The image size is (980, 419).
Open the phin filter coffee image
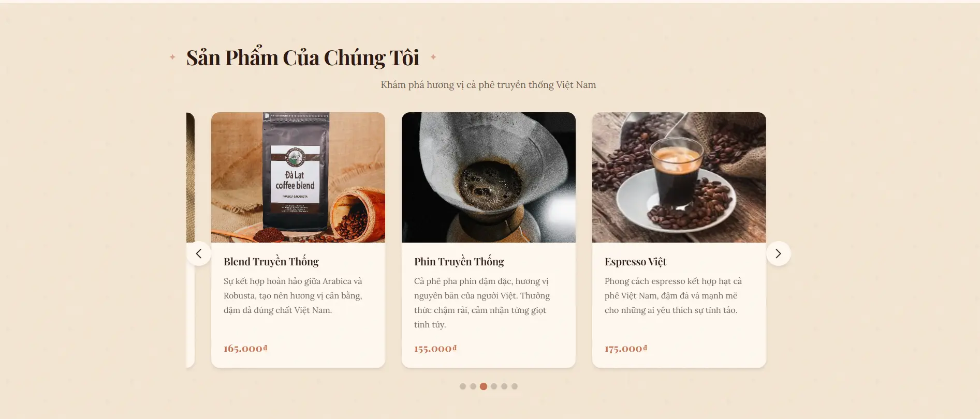point(489,177)
